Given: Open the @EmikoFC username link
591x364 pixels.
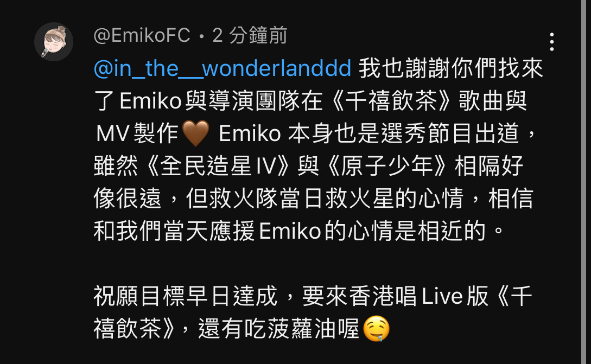Looking at the screenshot, I should click(x=142, y=36).
